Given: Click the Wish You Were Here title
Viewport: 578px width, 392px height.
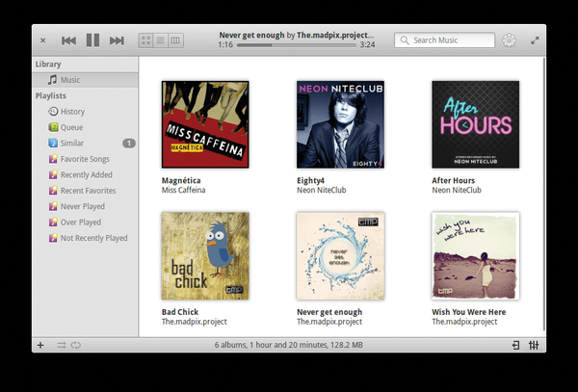Looking at the screenshot, I should click(x=469, y=312).
